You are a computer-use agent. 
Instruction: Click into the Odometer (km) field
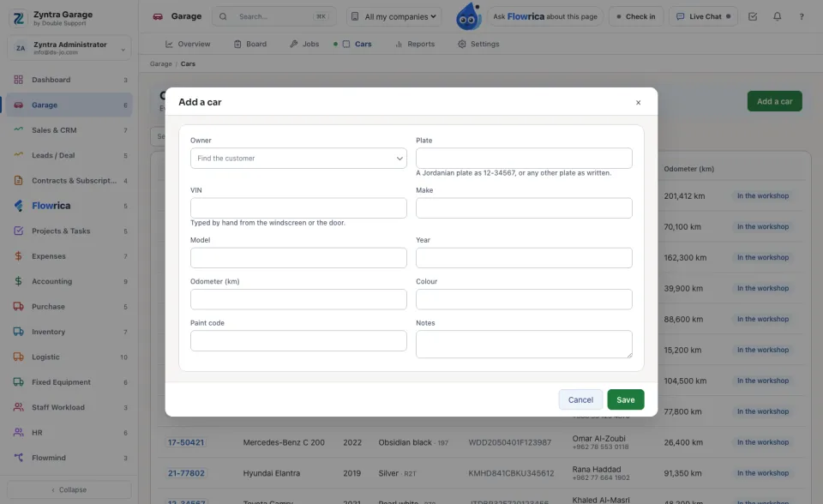(298, 299)
